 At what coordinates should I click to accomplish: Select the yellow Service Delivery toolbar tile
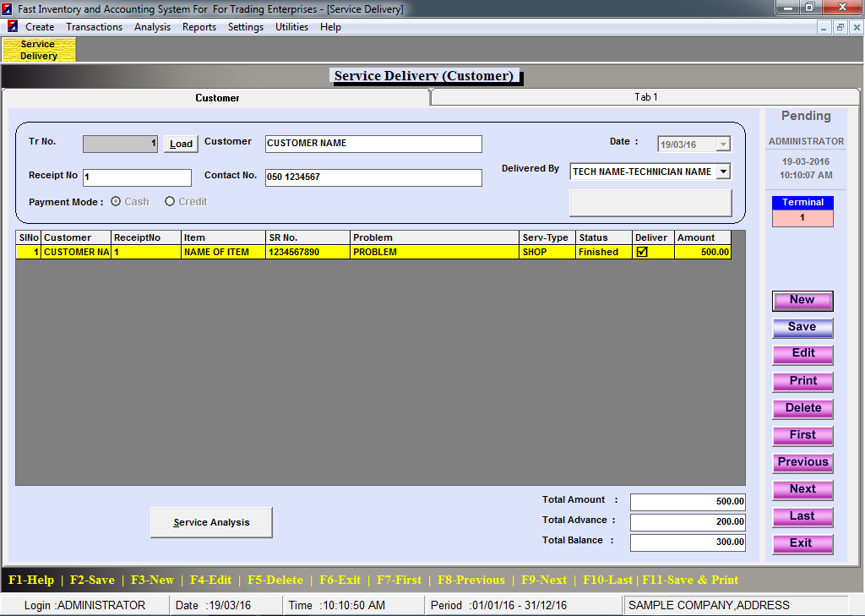pos(39,50)
